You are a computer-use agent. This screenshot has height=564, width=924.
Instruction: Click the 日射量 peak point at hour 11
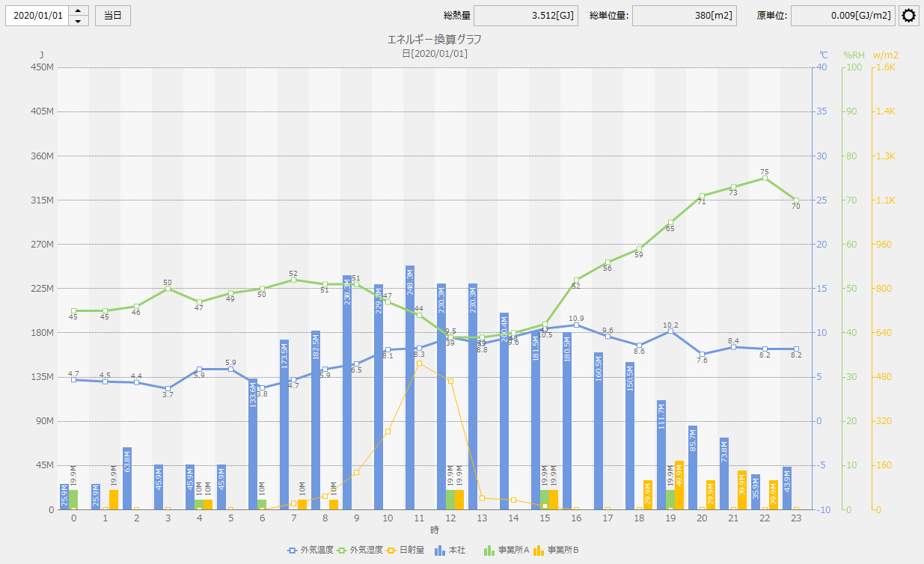coord(419,363)
